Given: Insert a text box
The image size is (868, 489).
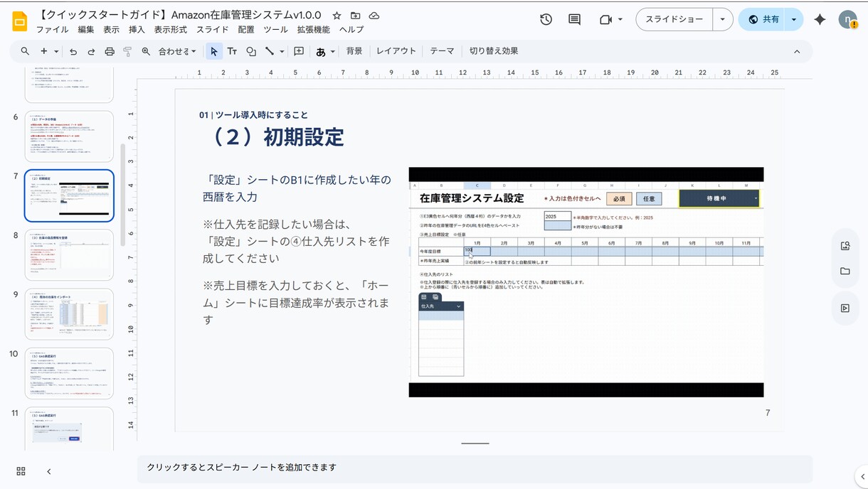Looking at the screenshot, I should coord(232,51).
